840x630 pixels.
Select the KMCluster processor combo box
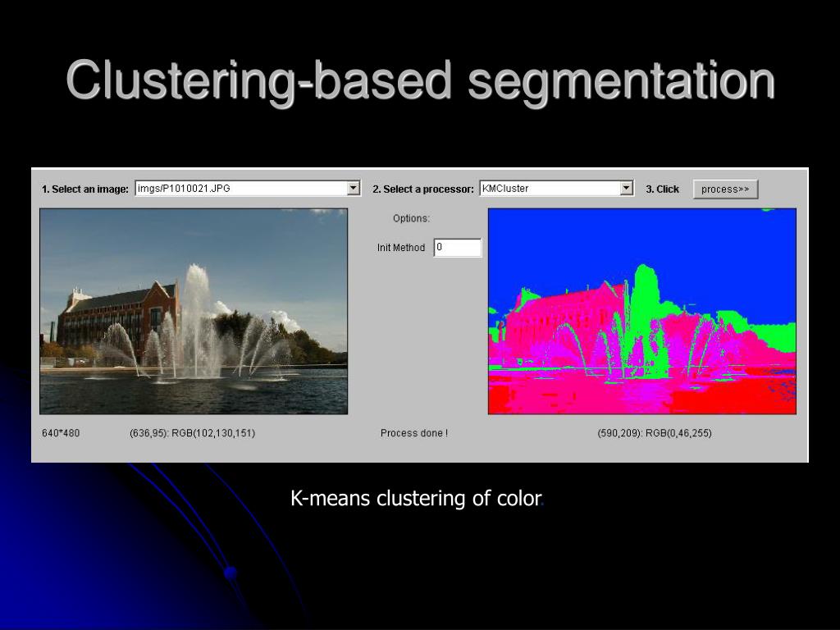coord(550,188)
